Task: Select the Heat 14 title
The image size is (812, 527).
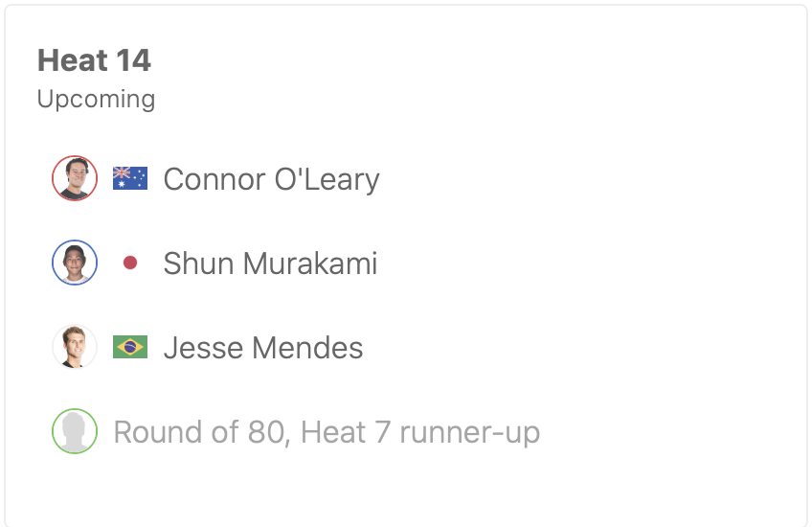Action: point(94,61)
